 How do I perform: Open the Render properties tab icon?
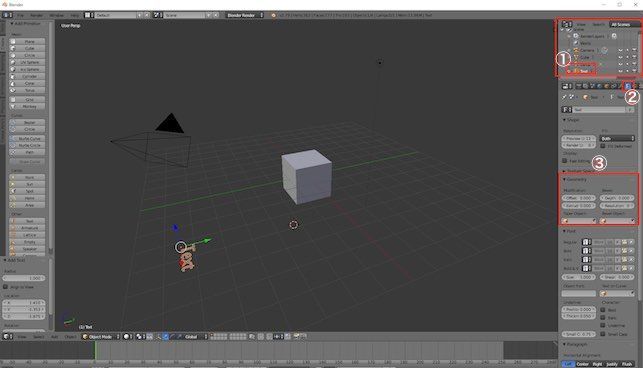tap(579, 86)
